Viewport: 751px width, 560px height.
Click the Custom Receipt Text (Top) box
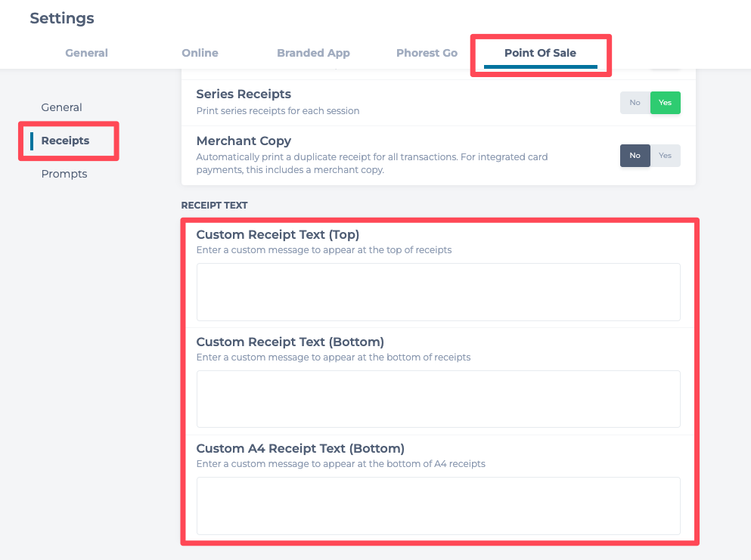[438, 292]
